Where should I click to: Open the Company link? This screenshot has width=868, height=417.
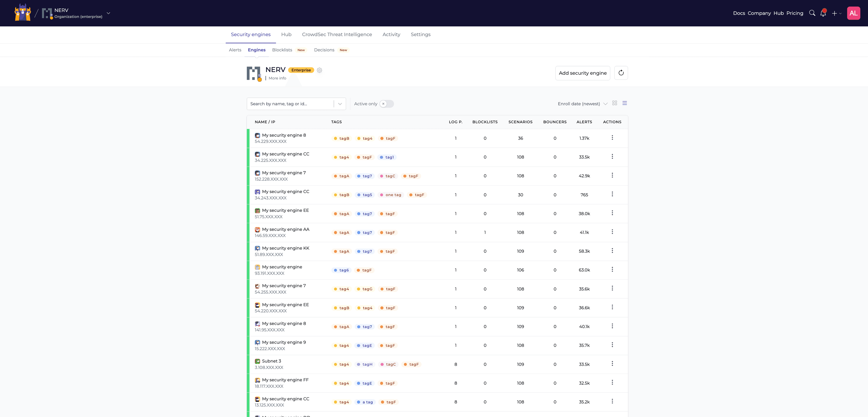[x=759, y=13]
